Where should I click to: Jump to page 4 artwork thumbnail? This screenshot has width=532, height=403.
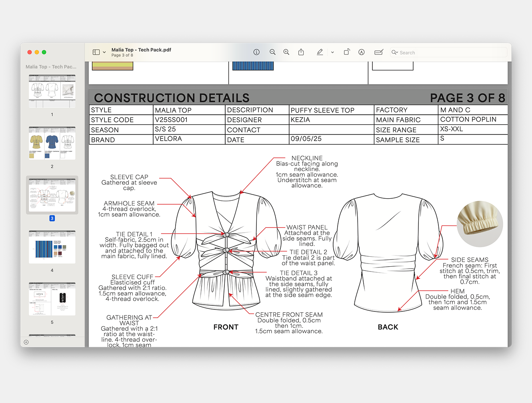tap(52, 247)
